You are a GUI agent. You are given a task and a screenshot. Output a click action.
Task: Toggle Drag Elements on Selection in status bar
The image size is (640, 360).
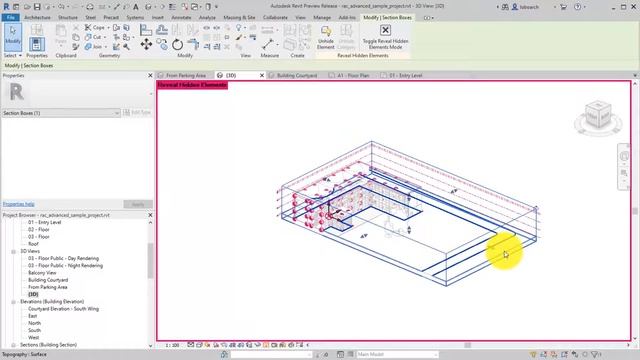[575, 354]
